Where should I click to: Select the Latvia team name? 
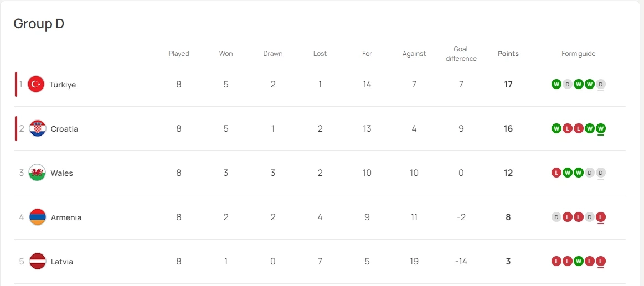[x=62, y=262]
